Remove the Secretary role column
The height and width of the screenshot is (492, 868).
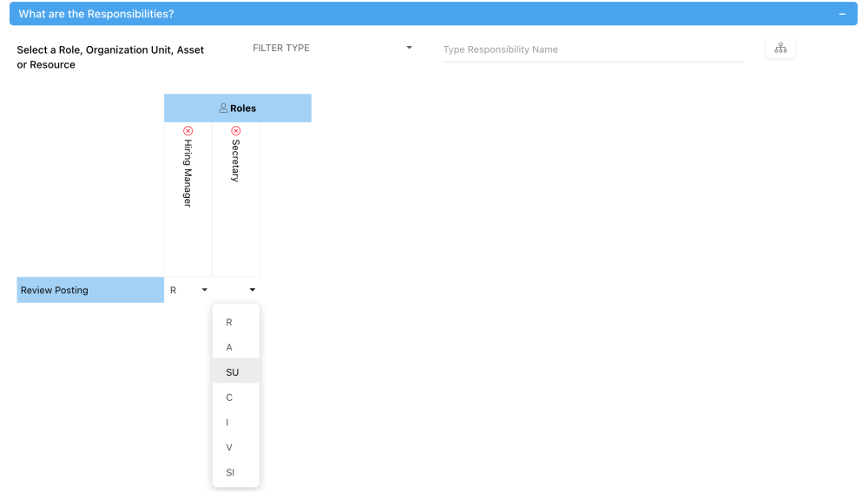click(236, 131)
